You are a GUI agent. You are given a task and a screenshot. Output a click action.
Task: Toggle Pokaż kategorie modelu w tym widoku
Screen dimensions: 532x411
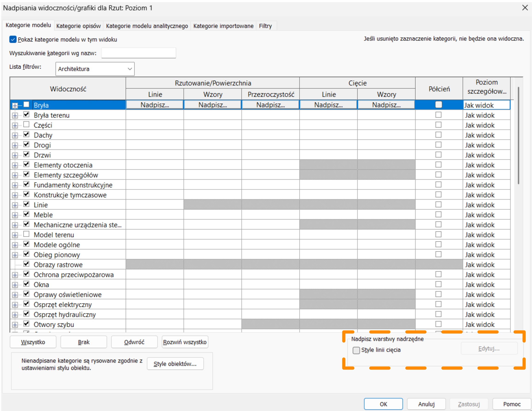[x=13, y=40]
